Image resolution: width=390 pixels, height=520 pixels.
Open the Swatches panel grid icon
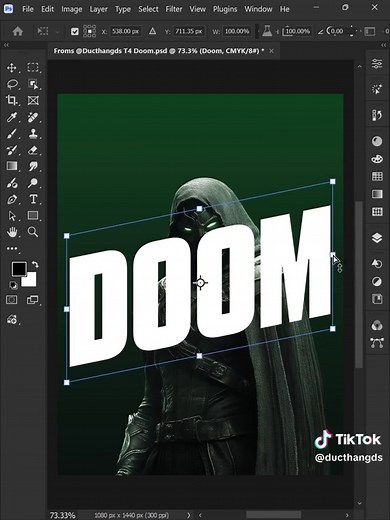point(377,176)
